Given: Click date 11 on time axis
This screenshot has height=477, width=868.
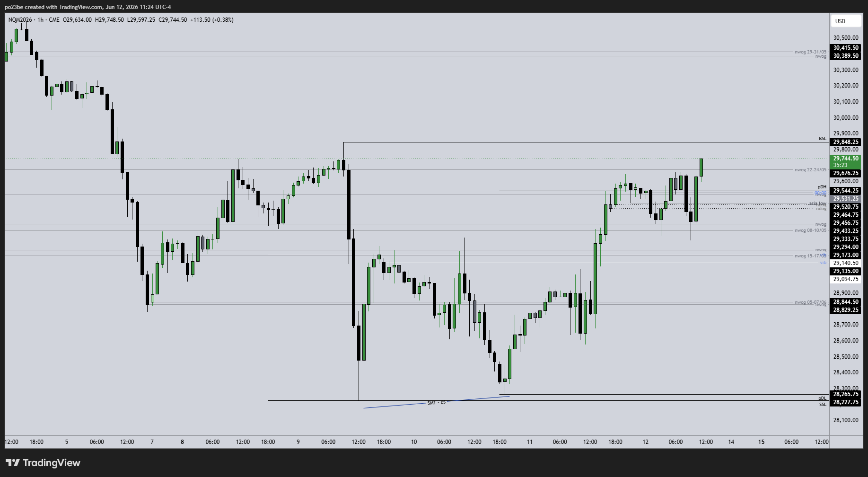Looking at the screenshot, I should [x=530, y=442].
